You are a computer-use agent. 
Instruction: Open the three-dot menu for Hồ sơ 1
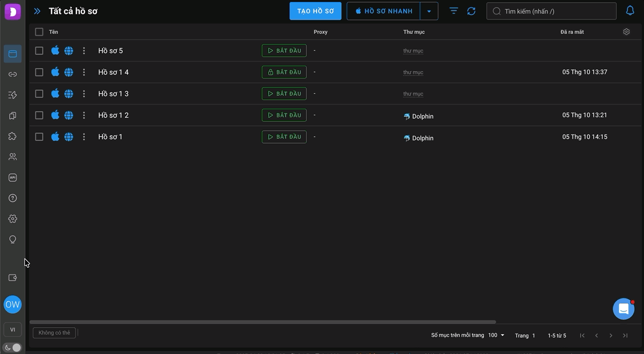click(x=84, y=137)
